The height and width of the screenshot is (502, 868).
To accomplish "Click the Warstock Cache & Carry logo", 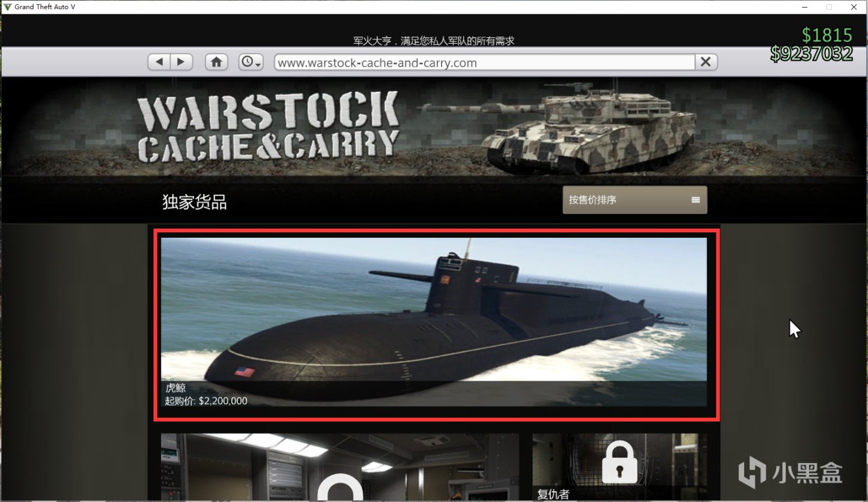I will tap(268, 128).
